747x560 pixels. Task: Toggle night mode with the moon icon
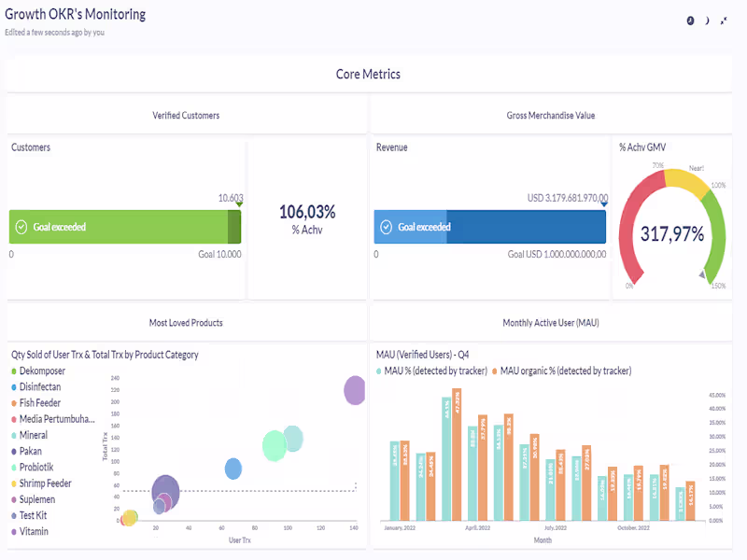[x=707, y=20]
